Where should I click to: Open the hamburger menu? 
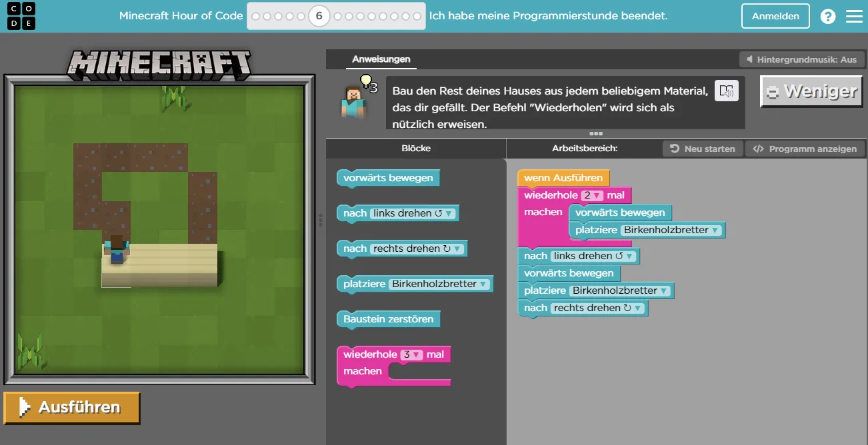click(x=854, y=17)
